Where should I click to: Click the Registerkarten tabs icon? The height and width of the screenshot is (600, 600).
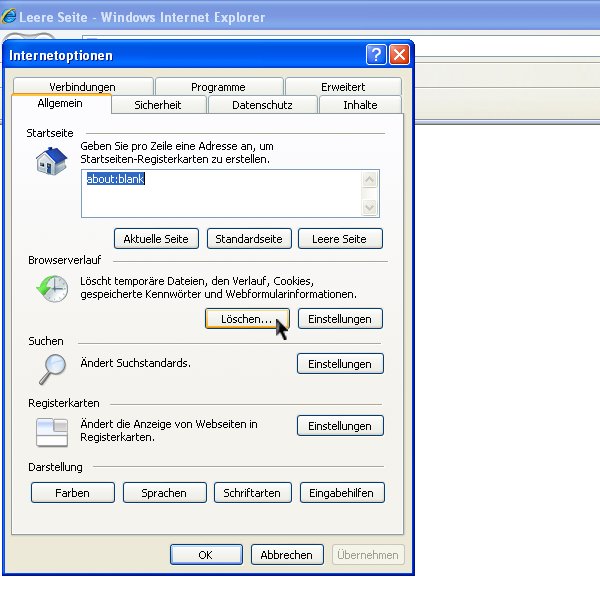click(x=52, y=432)
